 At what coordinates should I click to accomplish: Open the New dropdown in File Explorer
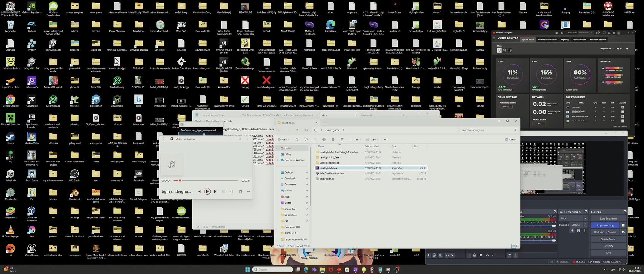coord(284,140)
